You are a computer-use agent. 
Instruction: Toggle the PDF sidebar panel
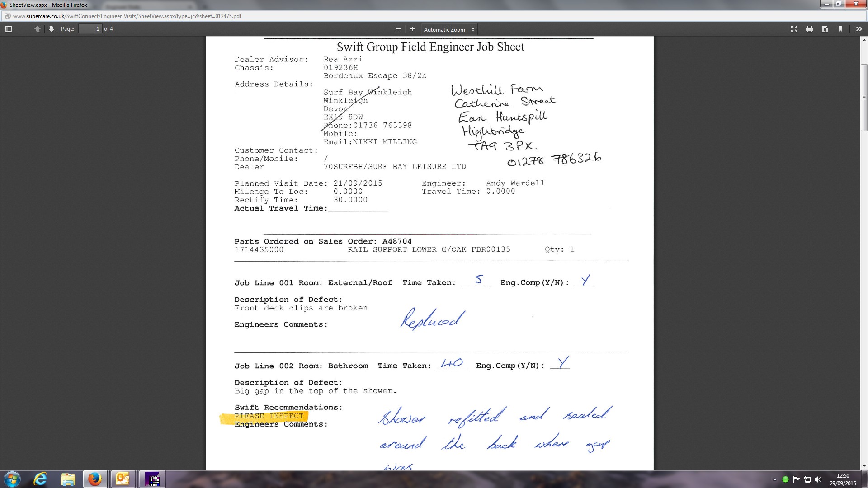click(x=8, y=29)
